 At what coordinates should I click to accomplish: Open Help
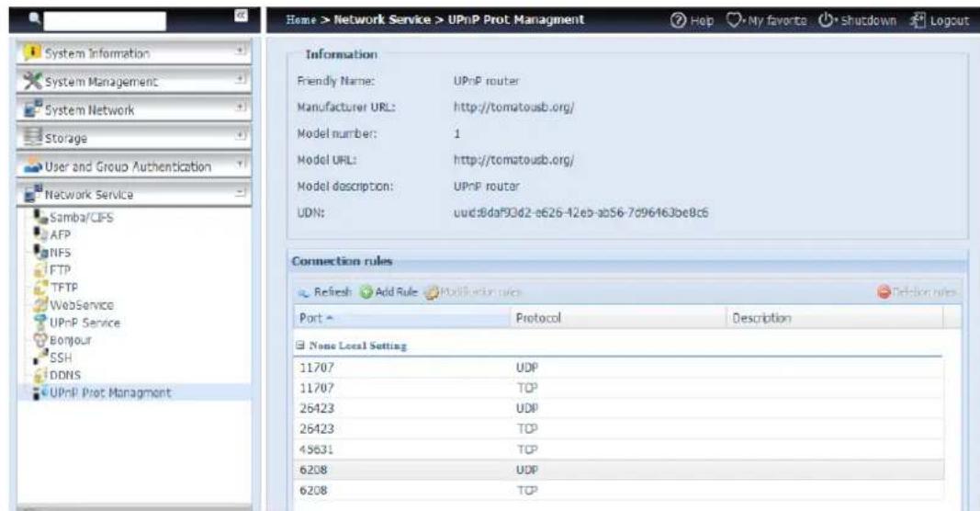(x=692, y=20)
